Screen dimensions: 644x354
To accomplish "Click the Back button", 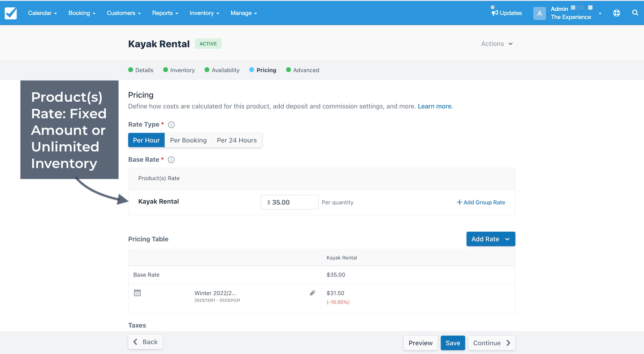I will [146, 342].
